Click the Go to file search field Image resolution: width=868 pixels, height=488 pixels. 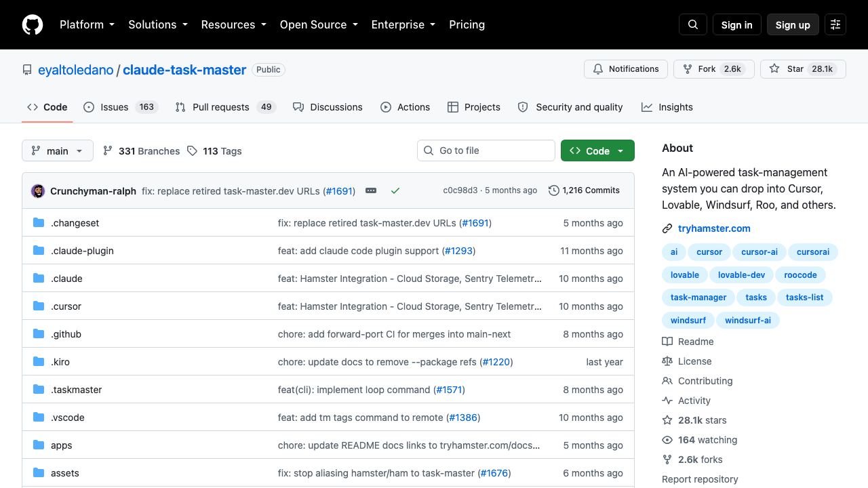(x=486, y=150)
